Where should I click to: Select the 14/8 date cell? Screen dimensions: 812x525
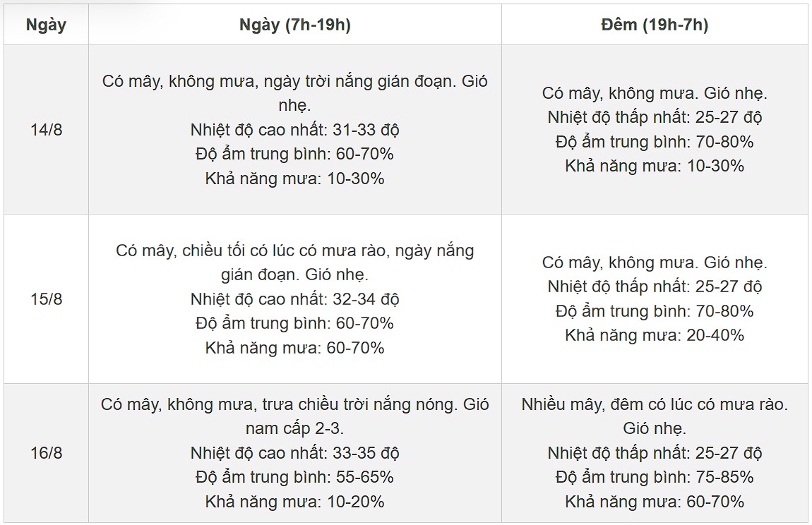(46, 130)
